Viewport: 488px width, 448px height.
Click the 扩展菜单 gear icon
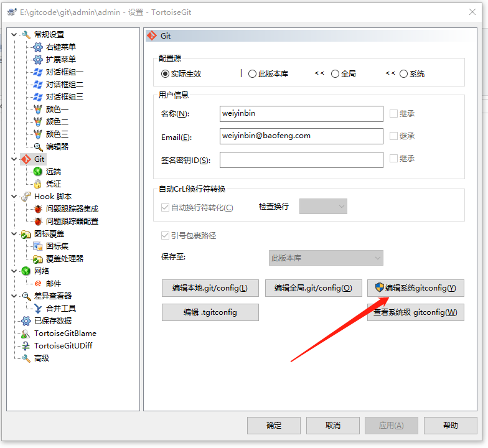click(x=37, y=60)
